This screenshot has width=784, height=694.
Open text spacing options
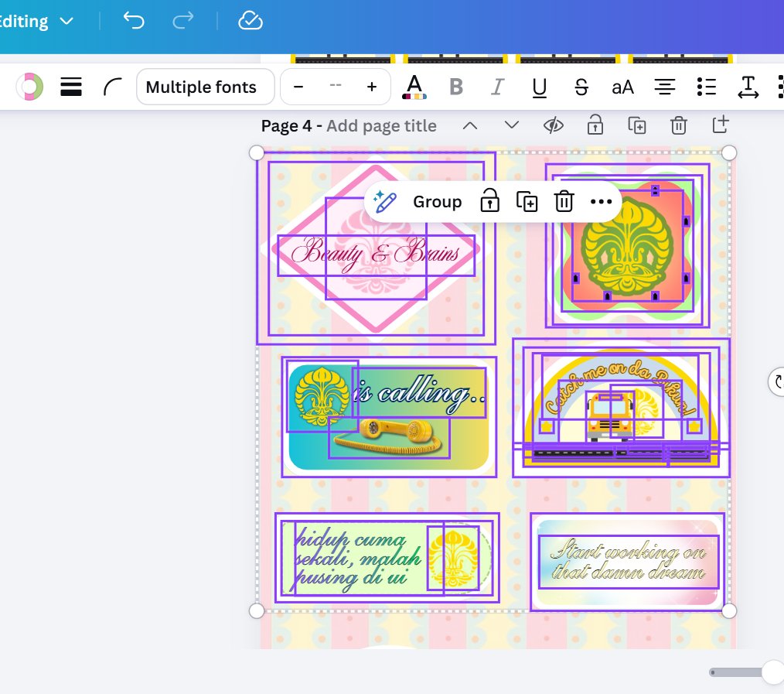coord(748,87)
